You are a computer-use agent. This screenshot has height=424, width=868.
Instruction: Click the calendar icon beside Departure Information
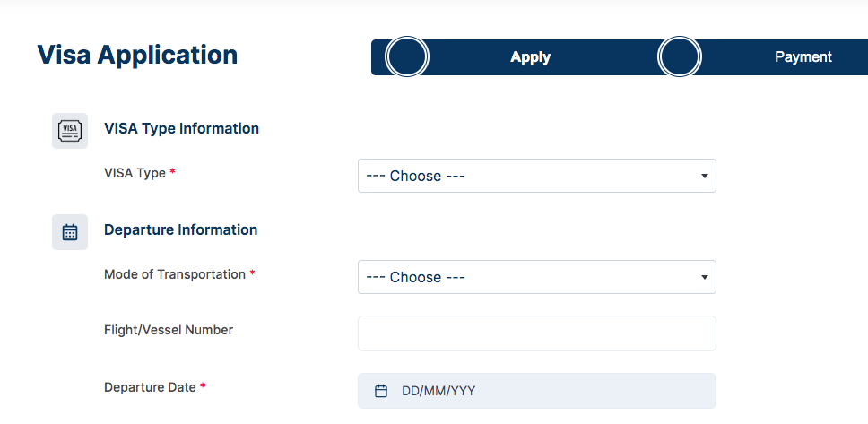click(70, 232)
